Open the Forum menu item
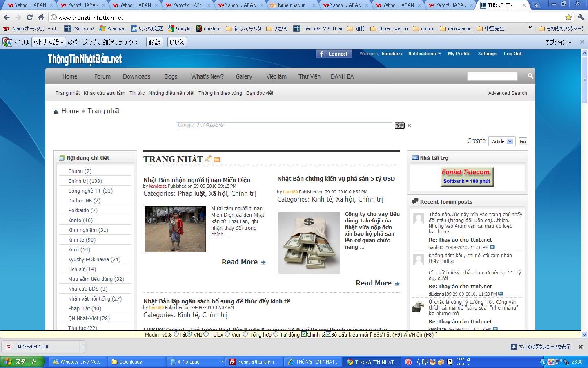Image resolution: width=588 pixels, height=368 pixels. point(102,76)
